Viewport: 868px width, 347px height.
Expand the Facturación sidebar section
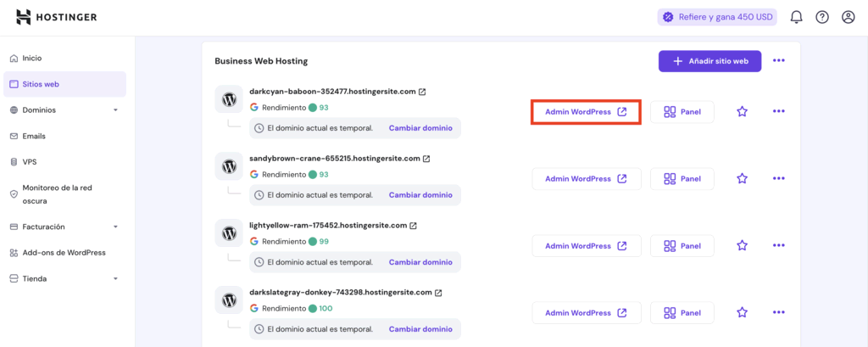click(x=115, y=227)
